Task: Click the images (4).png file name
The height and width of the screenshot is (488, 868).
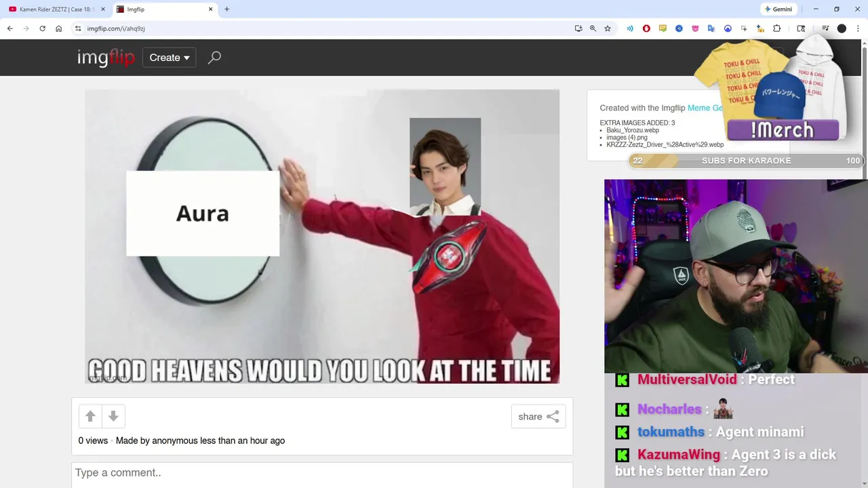Action: coord(627,138)
